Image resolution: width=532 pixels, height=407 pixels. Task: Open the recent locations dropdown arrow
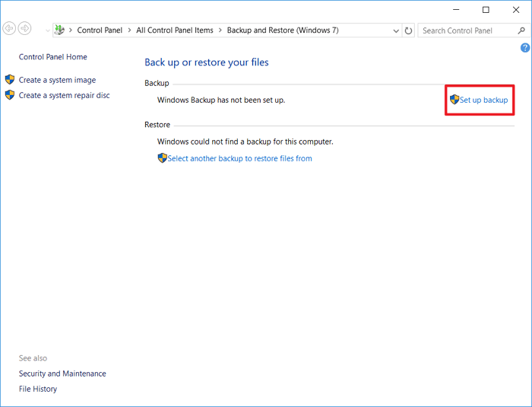47,30
